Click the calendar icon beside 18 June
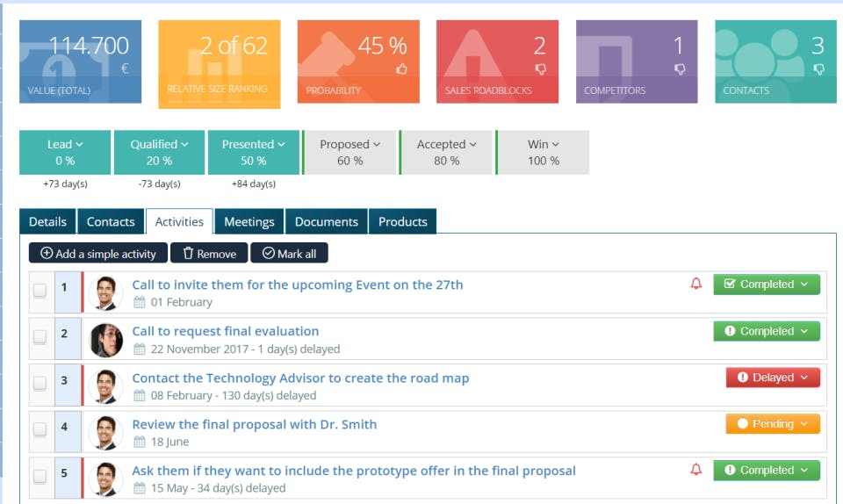 click(139, 442)
